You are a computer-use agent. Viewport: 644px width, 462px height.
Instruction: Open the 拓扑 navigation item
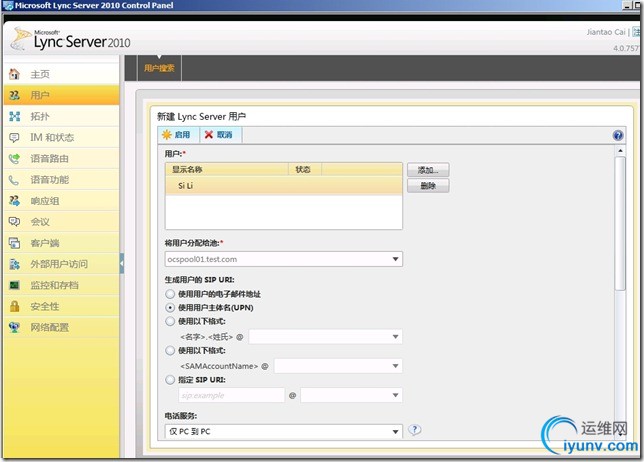[x=62, y=116]
